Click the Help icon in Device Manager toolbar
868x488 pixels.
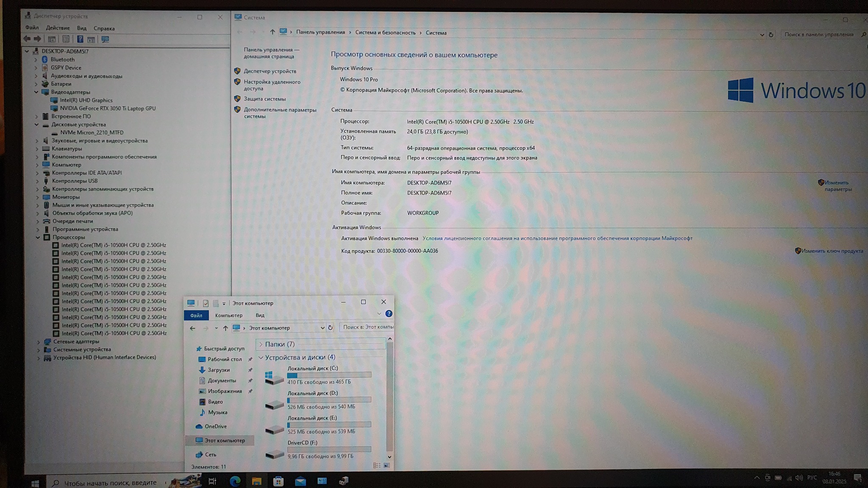(x=80, y=39)
